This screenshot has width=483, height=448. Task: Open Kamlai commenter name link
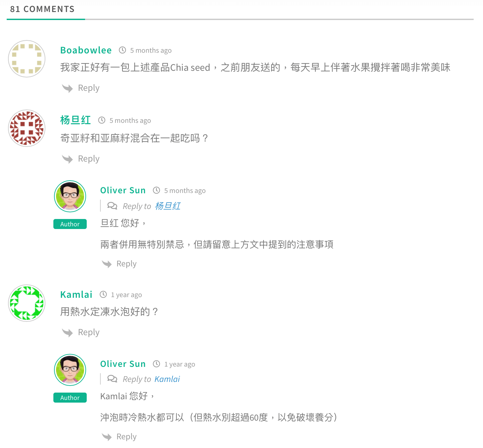[76, 294]
